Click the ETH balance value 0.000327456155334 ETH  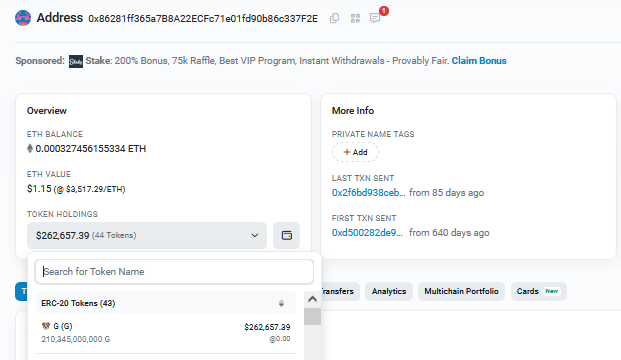click(91, 149)
